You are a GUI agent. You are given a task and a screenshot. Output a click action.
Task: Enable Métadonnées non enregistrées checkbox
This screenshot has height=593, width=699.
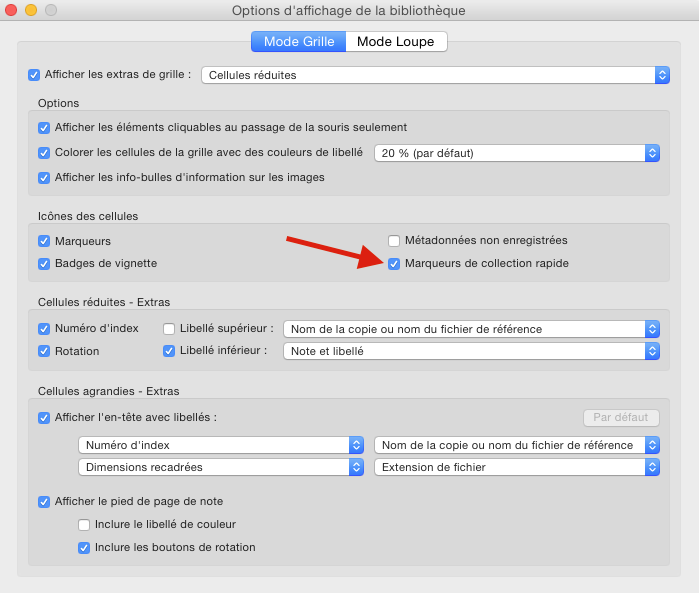tap(394, 241)
